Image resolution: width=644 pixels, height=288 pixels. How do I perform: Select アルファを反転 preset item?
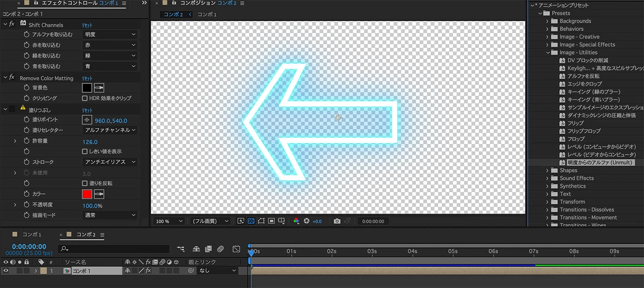coord(583,76)
